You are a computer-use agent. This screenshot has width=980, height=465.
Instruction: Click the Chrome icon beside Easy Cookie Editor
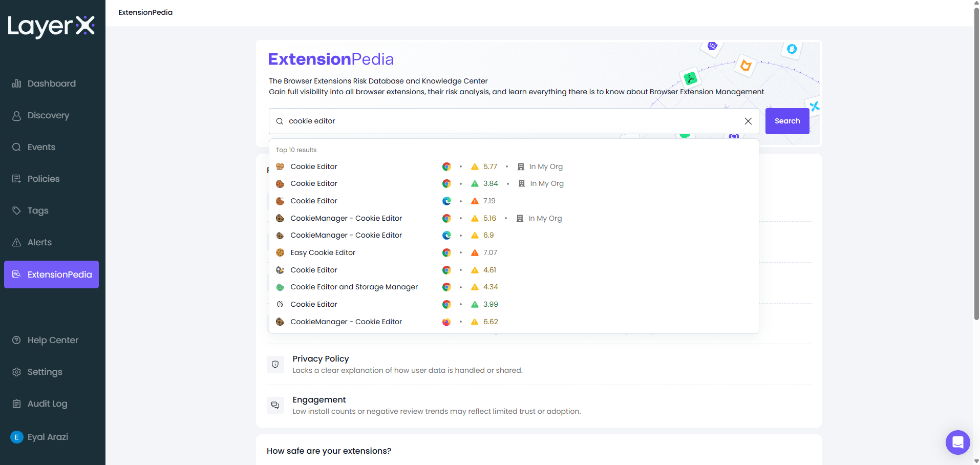click(446, 252)
